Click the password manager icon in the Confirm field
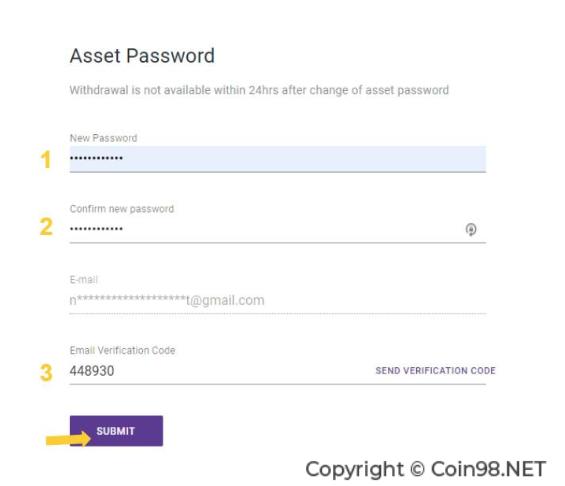Screen dimensions: 565x486 (471, 229)
